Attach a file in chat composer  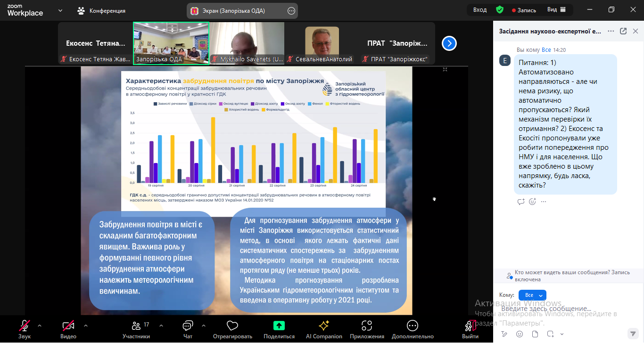[x=535, y=334]
